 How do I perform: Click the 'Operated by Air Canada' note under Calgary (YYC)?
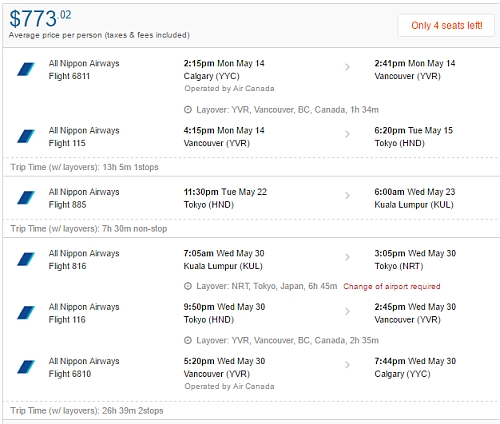(229, 89)
